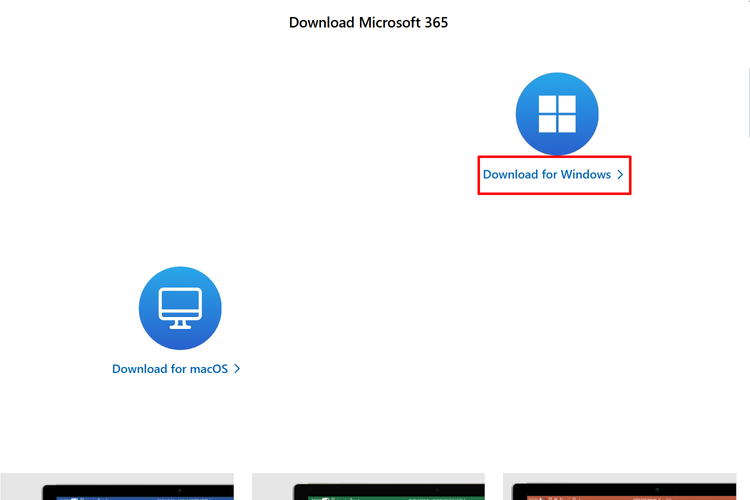Open the Download for Windows link
The height and width of the screenshot is (500, 750).
coord(553,175)
